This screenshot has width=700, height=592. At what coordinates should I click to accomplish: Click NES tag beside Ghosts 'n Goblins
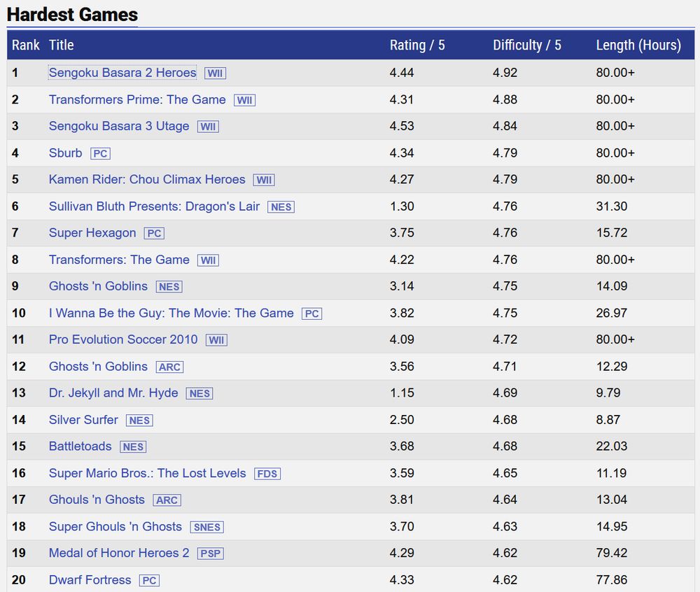169,287
